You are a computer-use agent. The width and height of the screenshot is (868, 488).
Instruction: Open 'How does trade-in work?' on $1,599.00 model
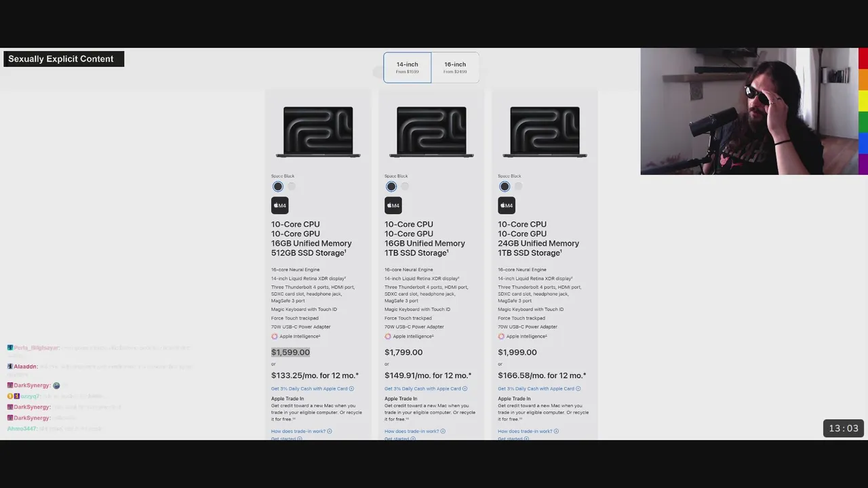click(x=301, y=431)
